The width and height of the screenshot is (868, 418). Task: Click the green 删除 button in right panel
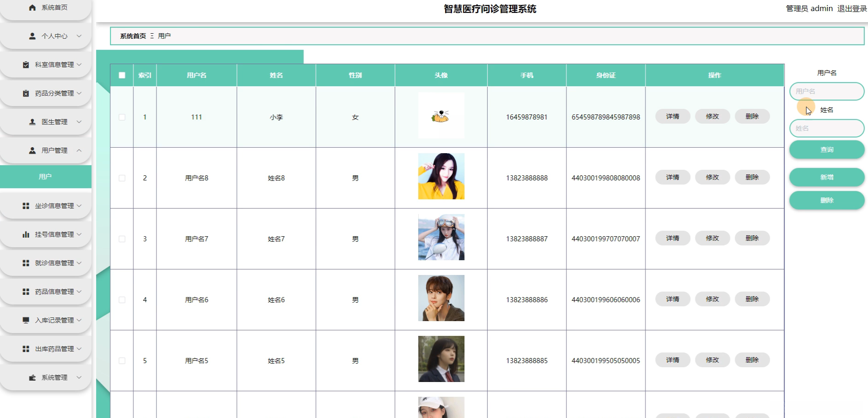click(827, 200)
